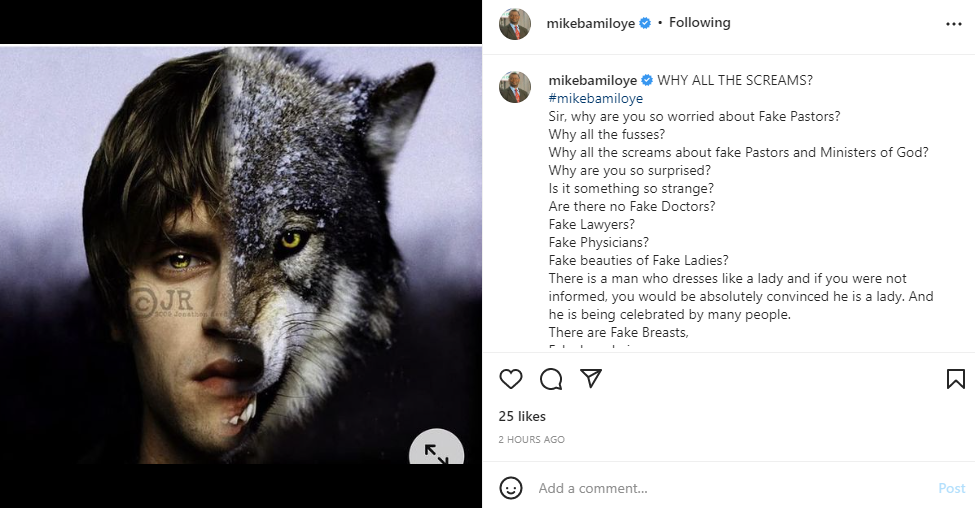The image size is (975, 508).
Task: Like the post with heart icon
Action: pos(511,379)
